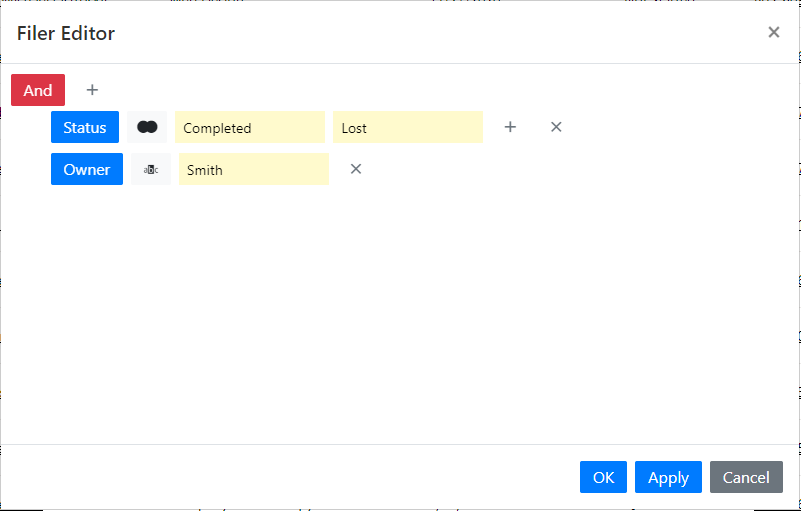Open the Status field selector

[85, 127]
